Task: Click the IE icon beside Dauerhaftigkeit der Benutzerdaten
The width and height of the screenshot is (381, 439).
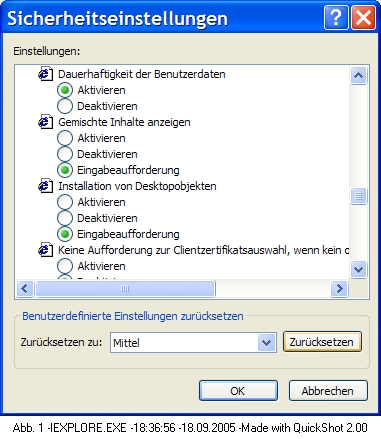Action: (45, 74)
